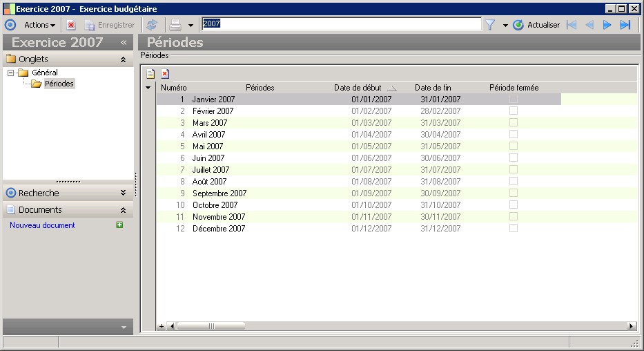This screenshot has height=351, width=644.
Task: Open the filter dropdown arrow
Action: pos(505,26)
